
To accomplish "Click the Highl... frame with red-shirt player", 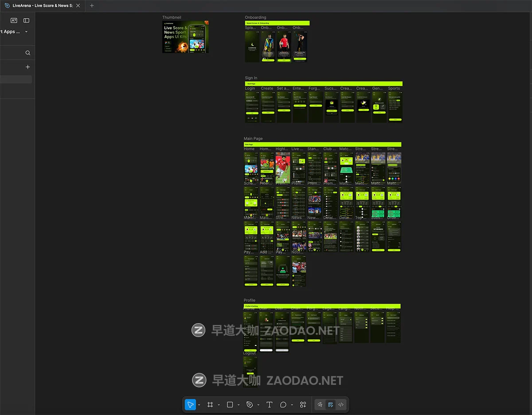I will coord(282,168).
